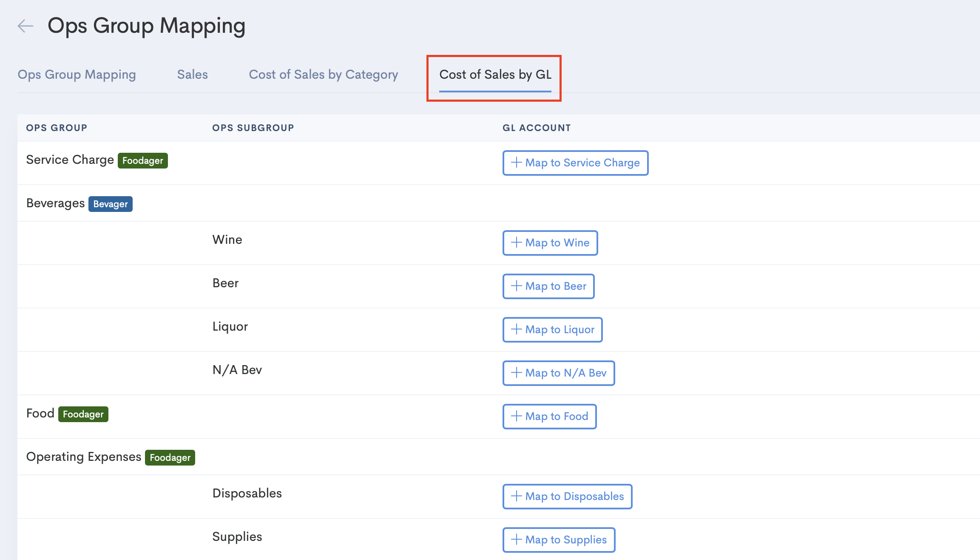980x560 pixels.
Task: Open the Sales tab
Action: (x=192, y=74)
